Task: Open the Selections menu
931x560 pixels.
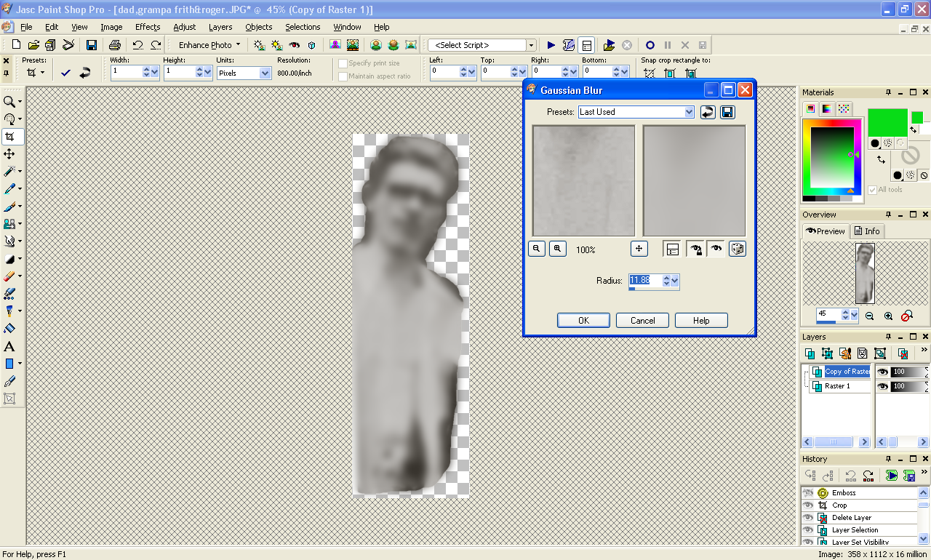Action: pyautogui.click(x=303, y=27)
